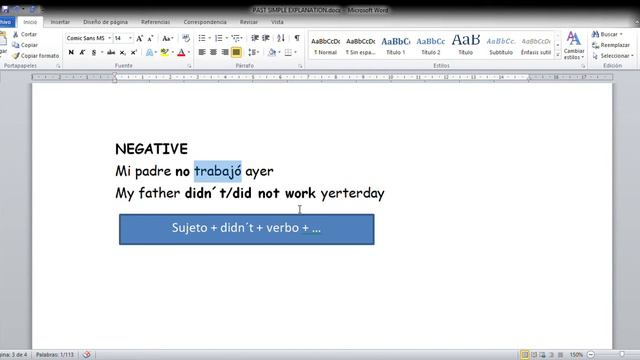Increase paragraph indent

[x=266, y=38]
